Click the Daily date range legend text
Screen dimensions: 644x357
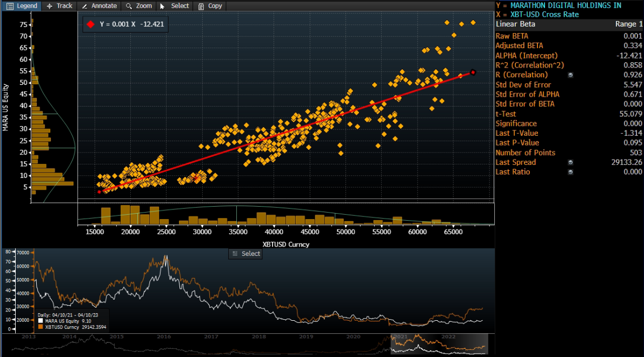pos(68,315)
